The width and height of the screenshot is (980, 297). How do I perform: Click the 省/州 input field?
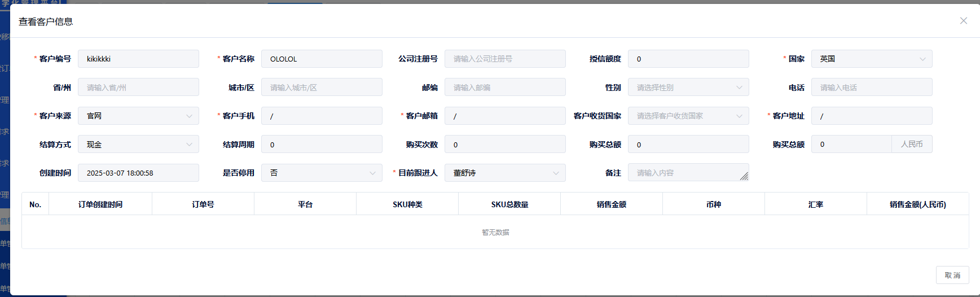(138, 88)
